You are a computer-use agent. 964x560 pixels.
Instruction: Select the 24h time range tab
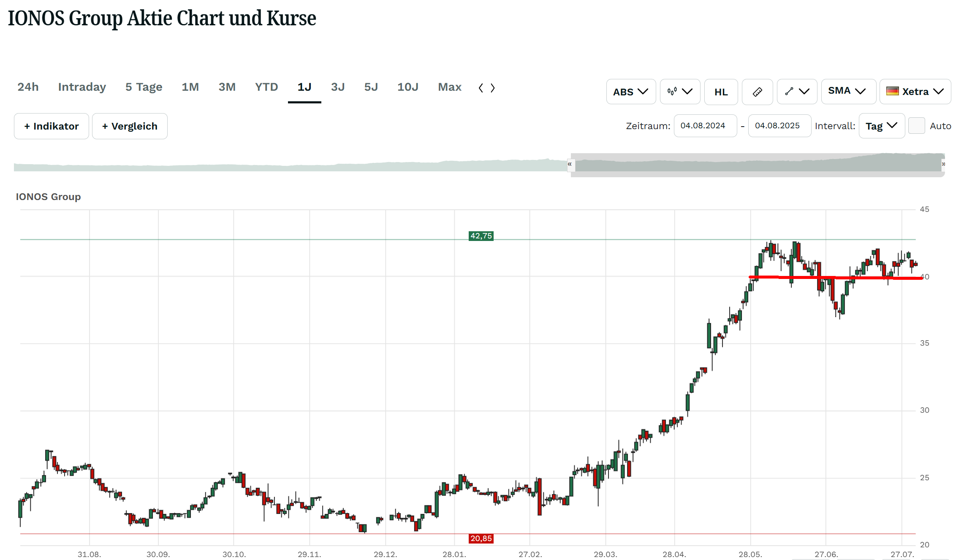28,87
